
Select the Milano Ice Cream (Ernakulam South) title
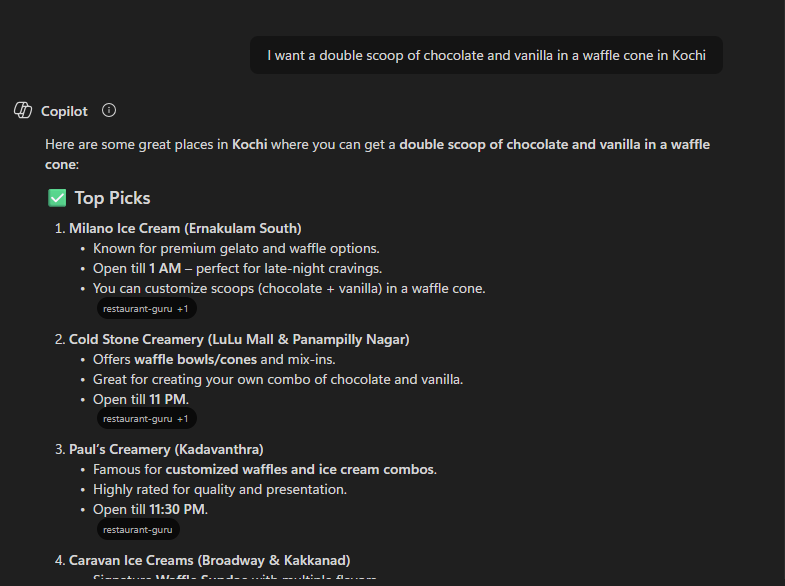[x=185, y=228]
